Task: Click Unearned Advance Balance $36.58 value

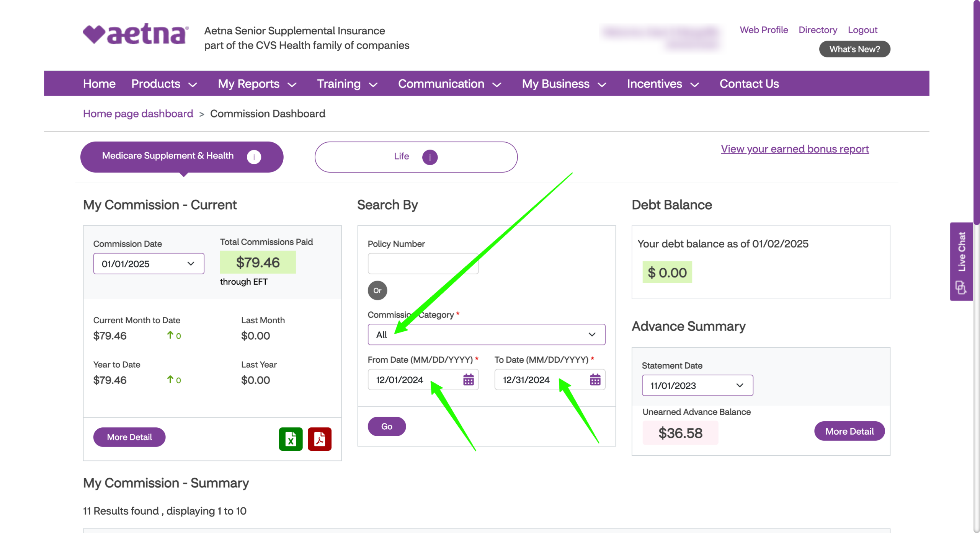Action: point(680,433)
